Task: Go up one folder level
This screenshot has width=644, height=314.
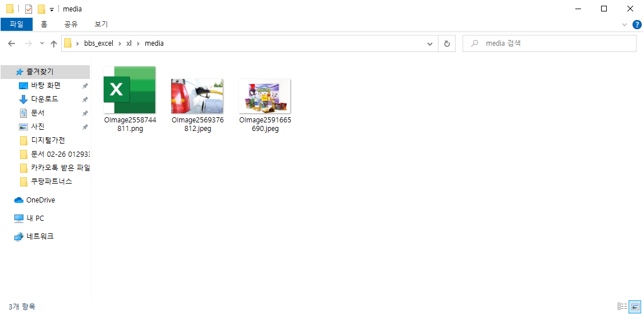Action: (x=53, y=43)
